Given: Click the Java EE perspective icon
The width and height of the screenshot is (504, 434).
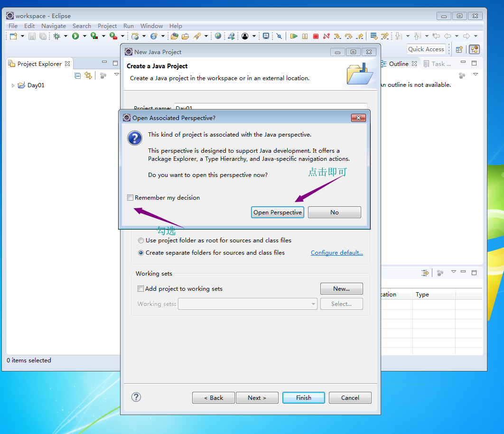Looking at the screenshot, I should [x=474, y=49].
